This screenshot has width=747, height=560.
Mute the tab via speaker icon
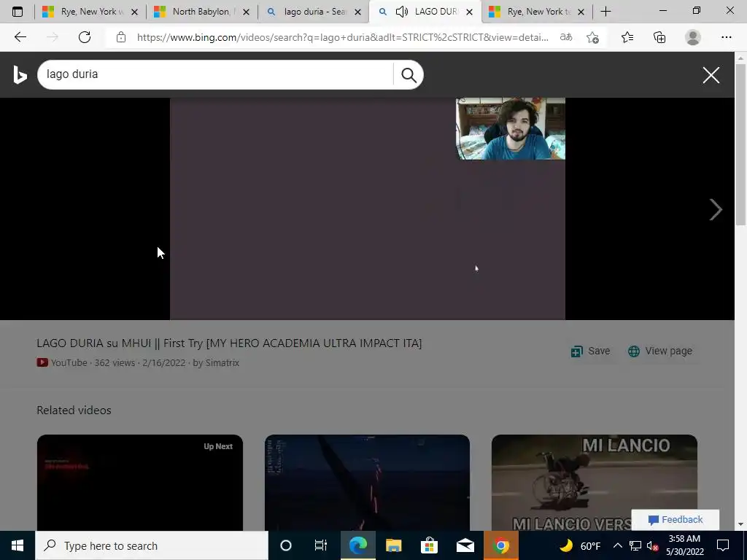[402, 12]
